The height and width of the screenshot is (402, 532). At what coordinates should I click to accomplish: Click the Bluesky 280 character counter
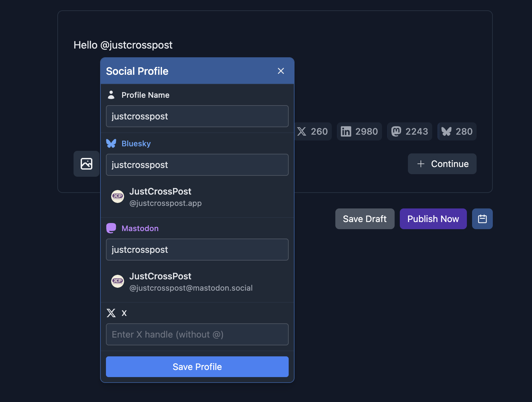click(x=457, y=131)
